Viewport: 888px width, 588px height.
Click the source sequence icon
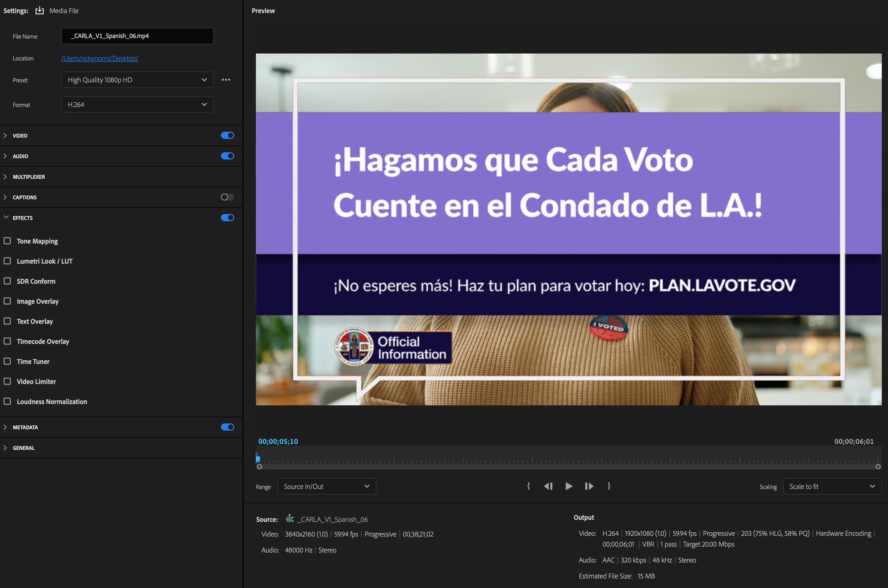coord(290,519)
